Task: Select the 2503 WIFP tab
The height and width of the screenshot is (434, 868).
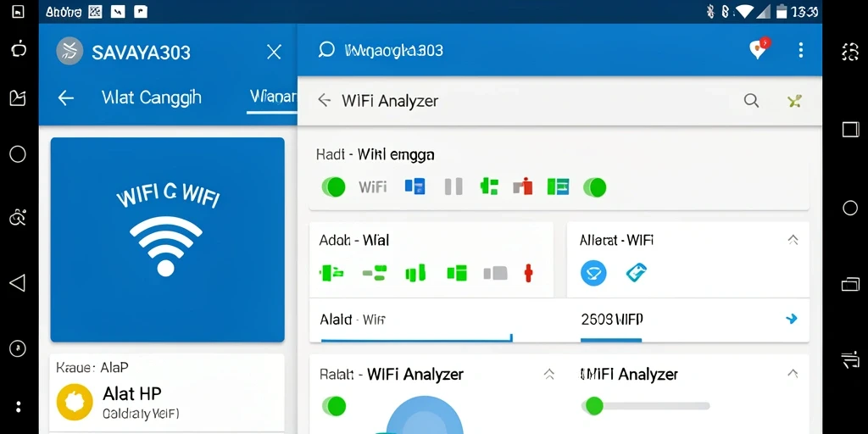Action: pos(612,320)
